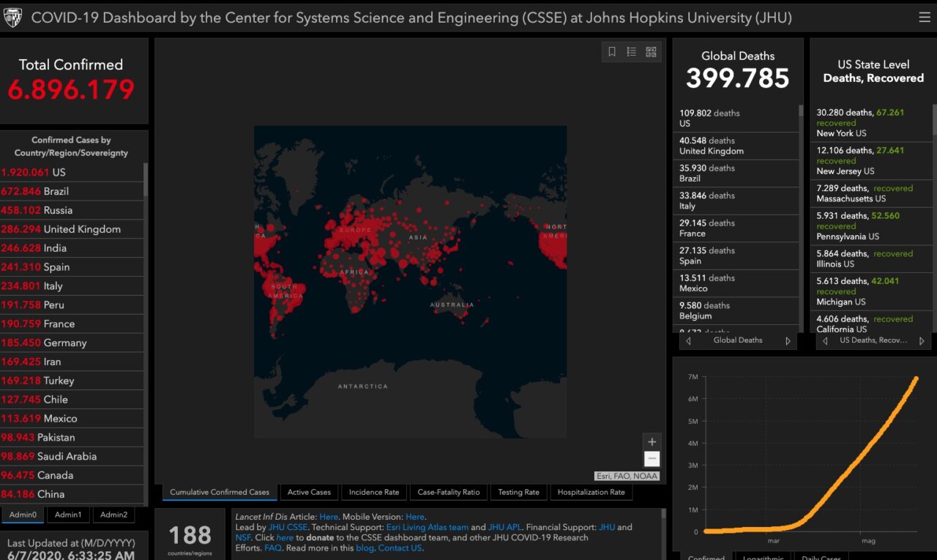Select the Michigan US state row
Image resolution: width=937 pixels, height=560 pixels.
coord(871,291)
